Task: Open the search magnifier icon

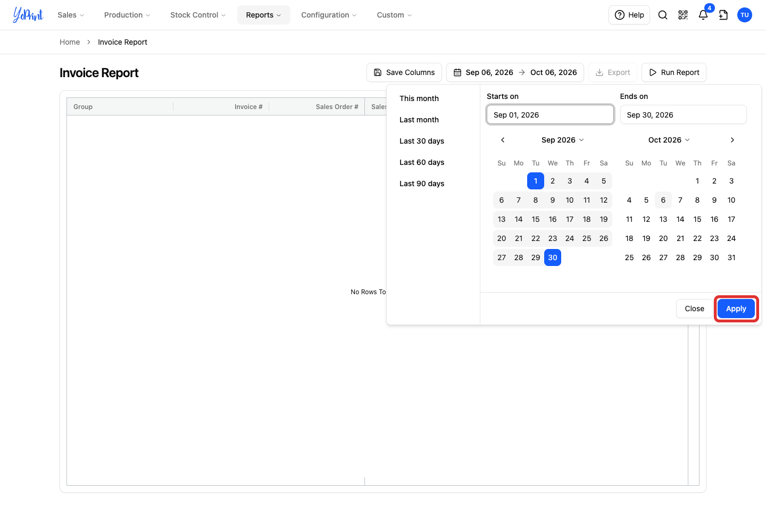Action: point(663,15)
